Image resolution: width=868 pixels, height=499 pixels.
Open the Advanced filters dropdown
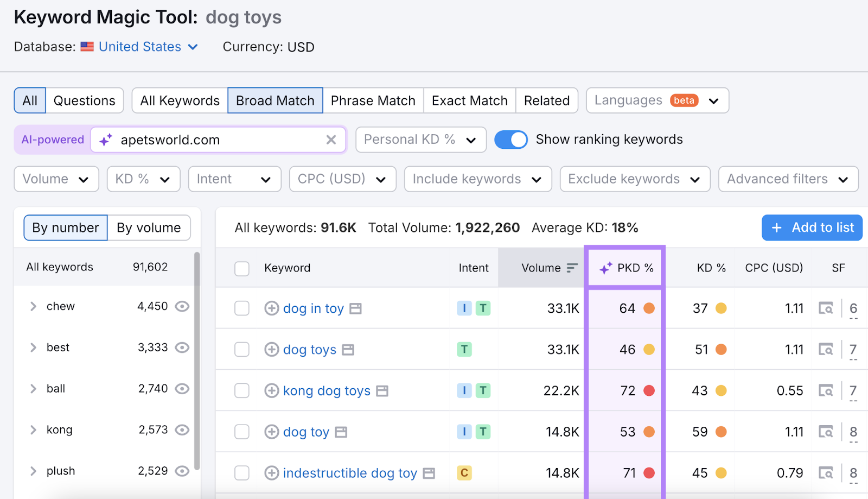(788, 179)
